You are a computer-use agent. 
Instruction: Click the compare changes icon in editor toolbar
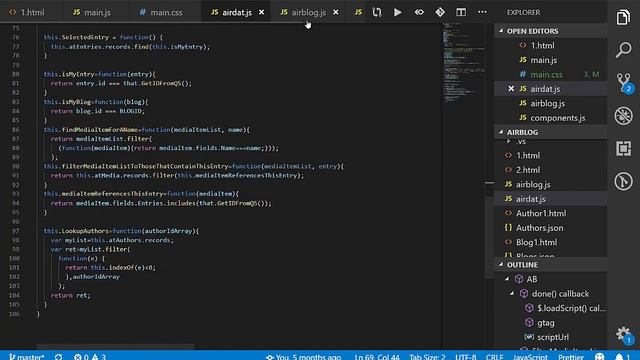pos(377,12)
